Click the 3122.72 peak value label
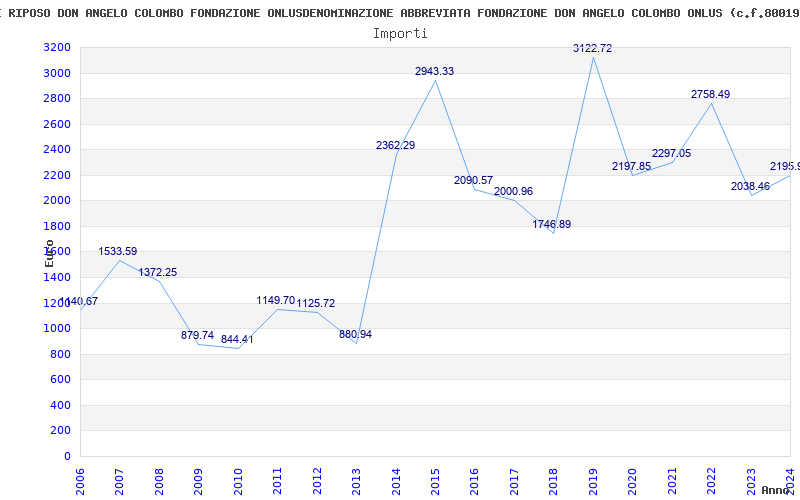The width and height of the screenshot is (800, 500). click(x=592, y=48)
